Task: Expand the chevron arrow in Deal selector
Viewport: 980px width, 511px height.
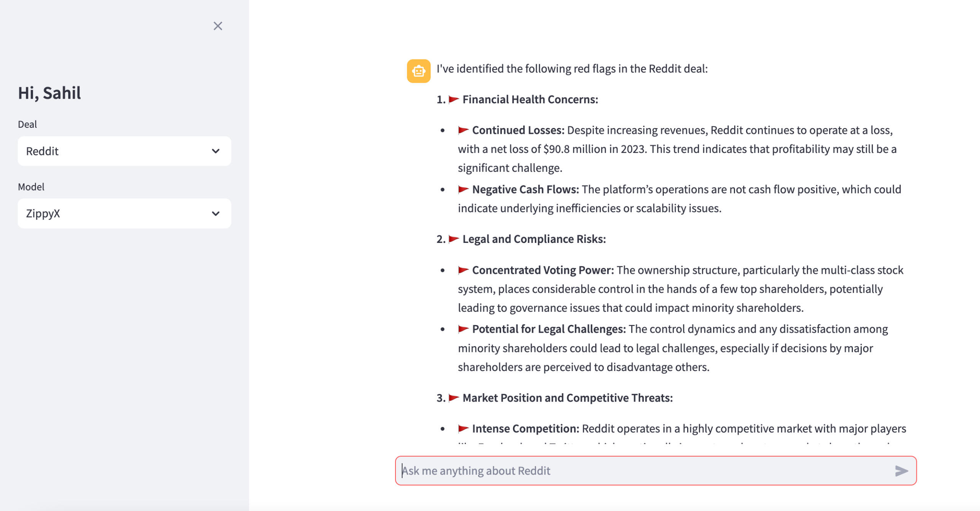Action: tap(216, 151)
